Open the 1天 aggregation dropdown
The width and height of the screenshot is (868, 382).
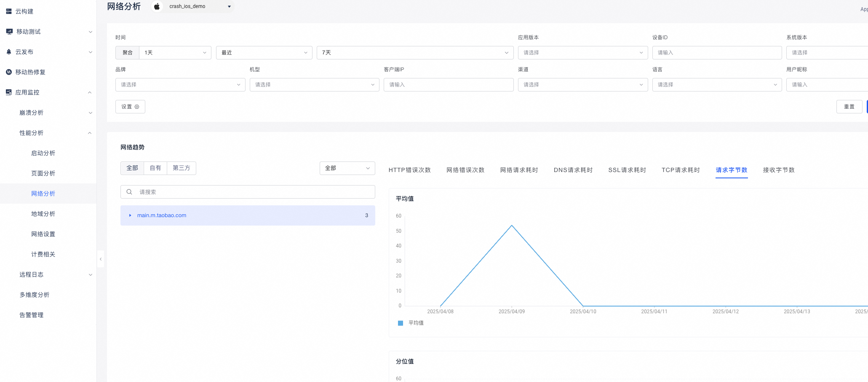175,53
